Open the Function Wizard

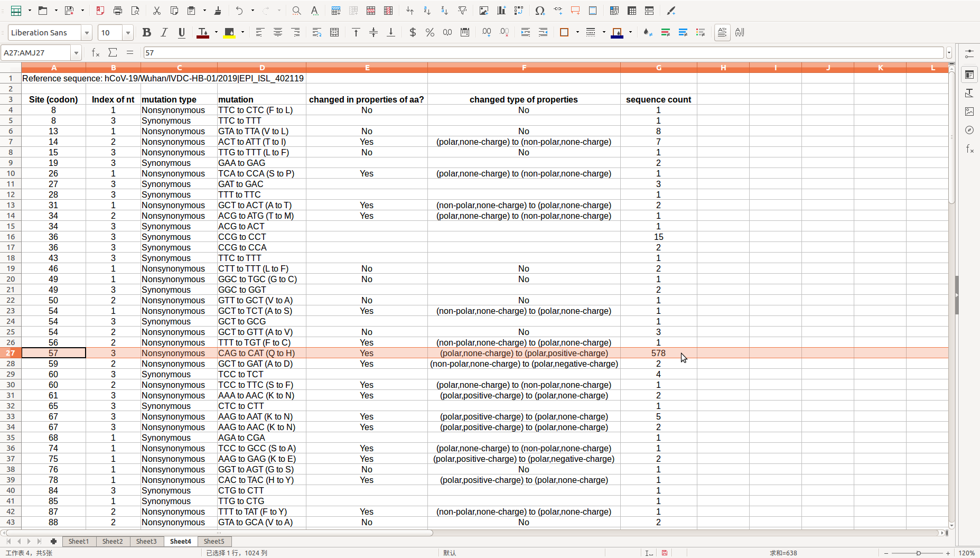pyautogui.click(x=96, y=52)
